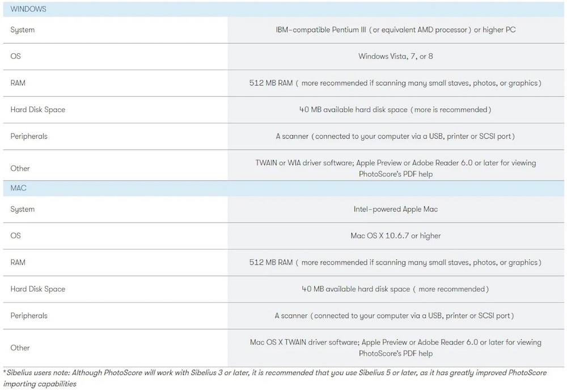Click the Mac OS X TWAIN driver software cell
Viewport: 567px width, 392px height.
[x=395, y=348]
